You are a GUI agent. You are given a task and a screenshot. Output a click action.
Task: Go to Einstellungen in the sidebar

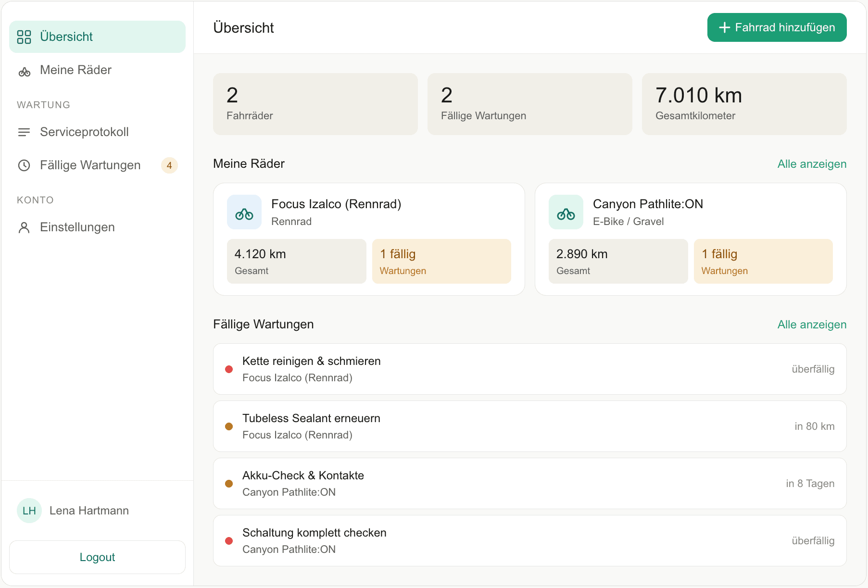77,227
